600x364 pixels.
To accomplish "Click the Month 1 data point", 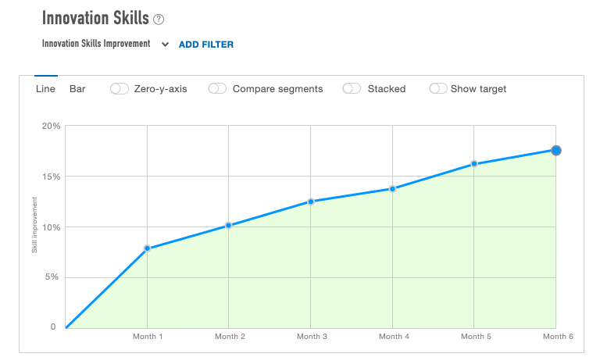I will click(147, 248).
